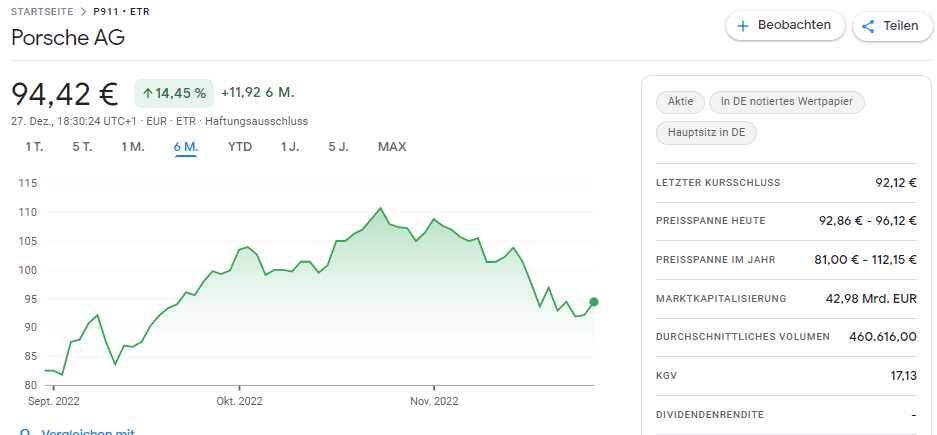Click the green endpoint dot on chart
The image size is (937, 435).
pos(594,302)
